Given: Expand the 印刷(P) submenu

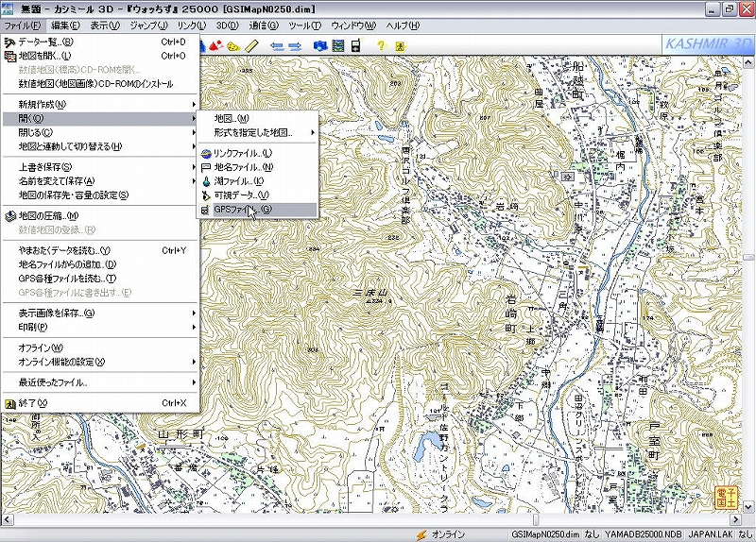Looking at the screenshot, I should point(100,327).
